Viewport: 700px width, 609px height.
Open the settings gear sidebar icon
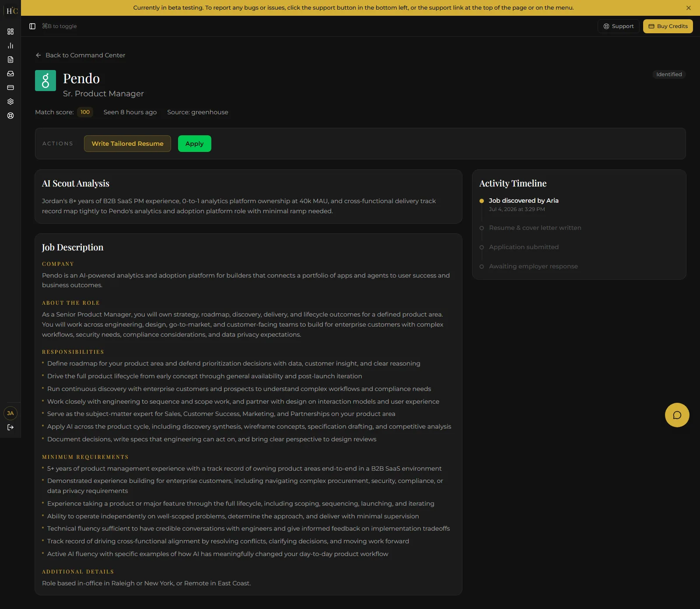click(x=10, y=102)
